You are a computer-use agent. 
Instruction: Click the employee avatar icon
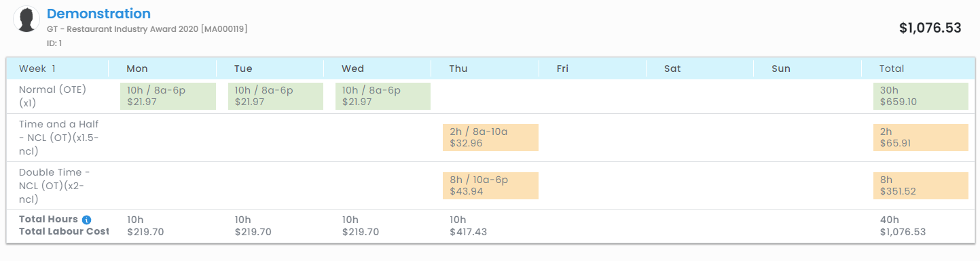(26, 19)
